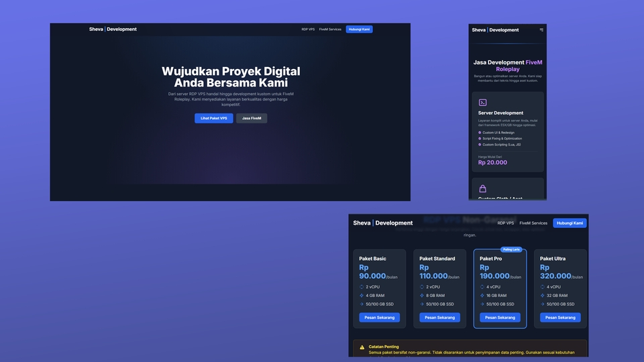Click the Harga Mulai Dari label
644x362 pixels.
(x=490, y=157)
